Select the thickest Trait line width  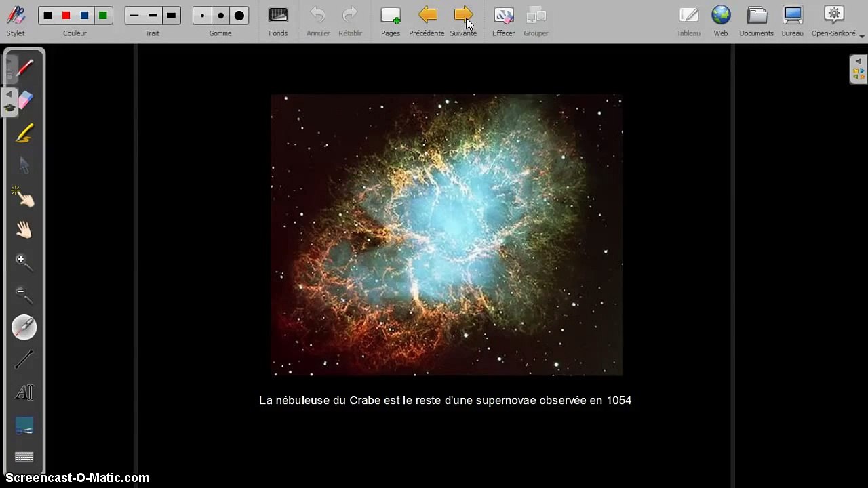(x=171, y=16)
